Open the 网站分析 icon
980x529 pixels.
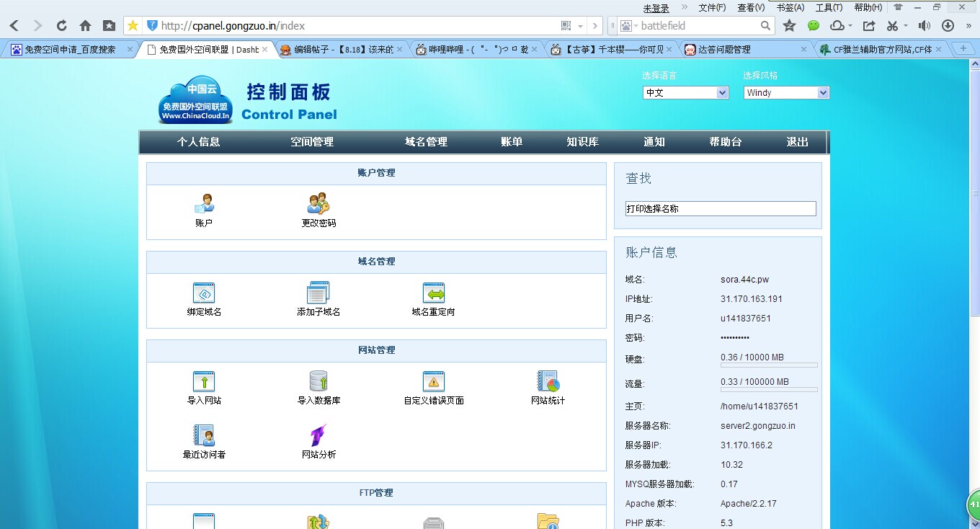coord(318,435)
